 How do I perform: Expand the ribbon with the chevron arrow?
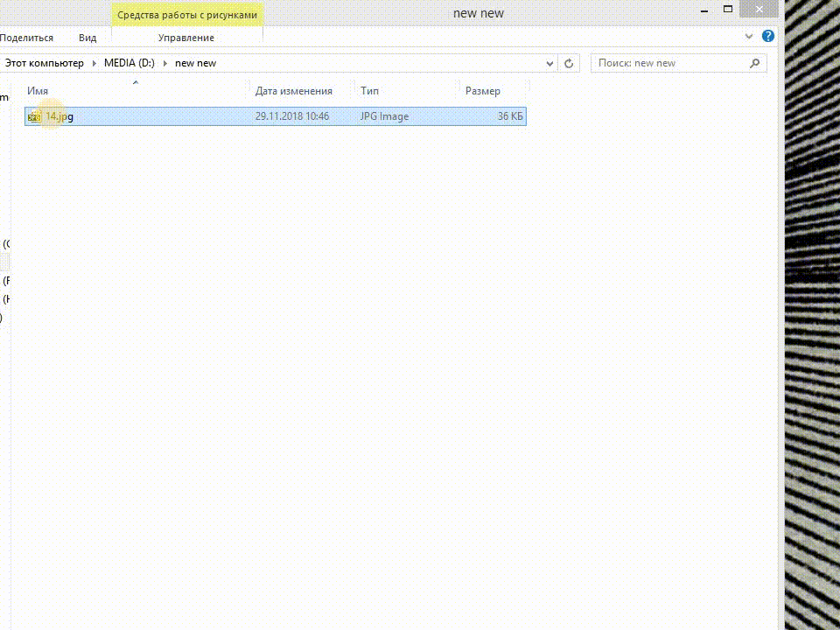coord(749,37)
